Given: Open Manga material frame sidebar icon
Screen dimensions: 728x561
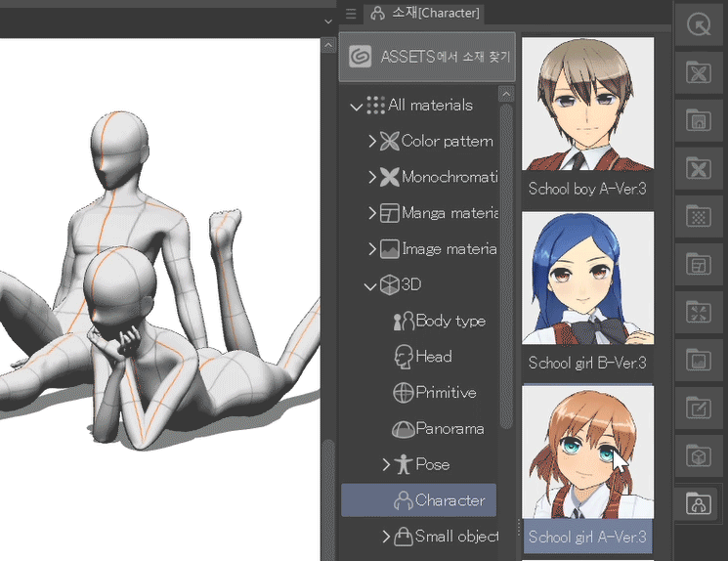Looking at the screenshot, I should pyautogui.click(x=699, y=264).
